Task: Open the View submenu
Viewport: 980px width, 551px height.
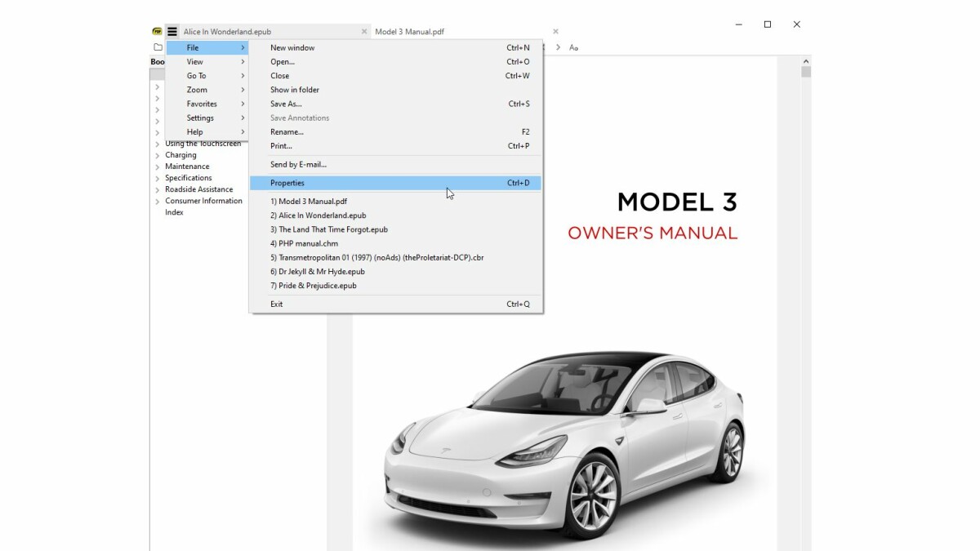Action: (x=207, y=62)
